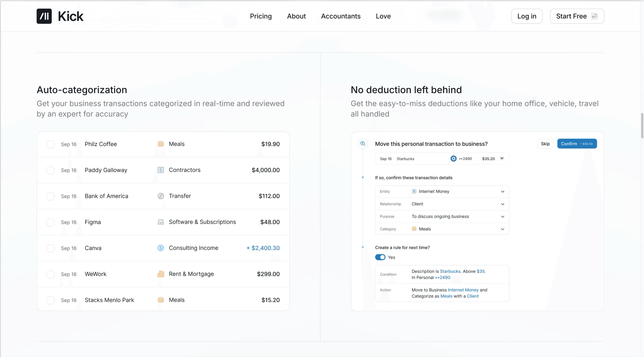Click the blue account icon next to ••2490
The height and width of the screenshot is (357, 644).
coord(454,159)
